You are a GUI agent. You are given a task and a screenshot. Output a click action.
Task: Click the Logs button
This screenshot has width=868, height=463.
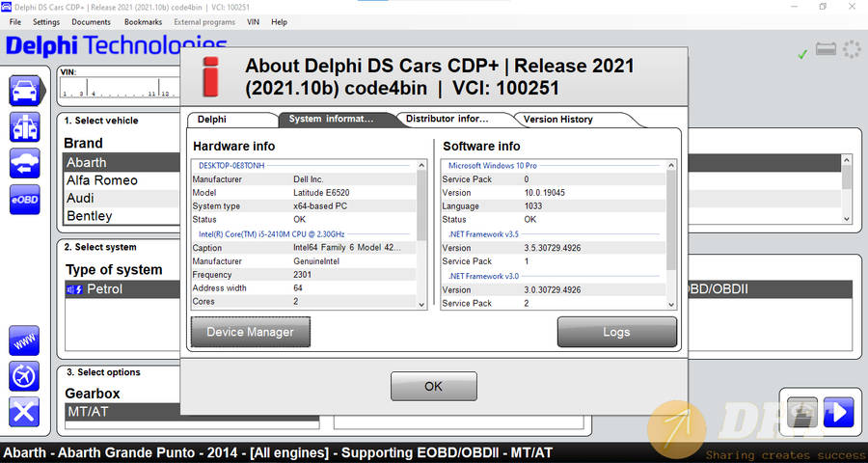[x=616, y=332]
